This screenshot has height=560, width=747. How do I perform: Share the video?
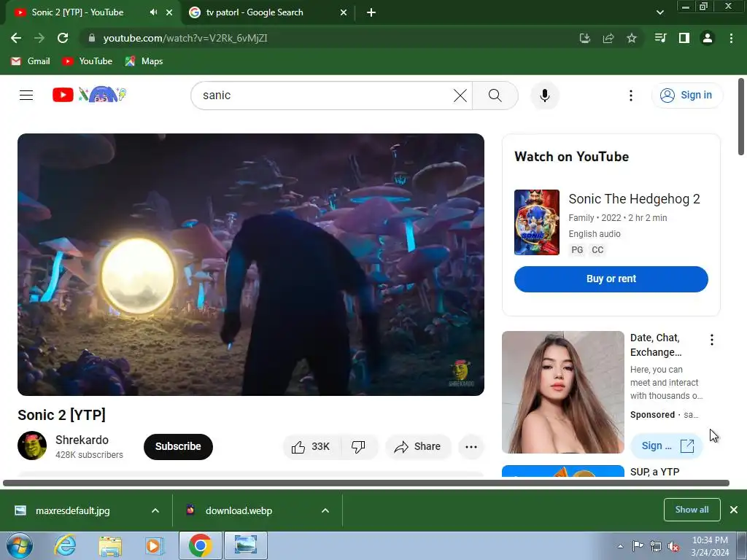click(x=417, y=447)
